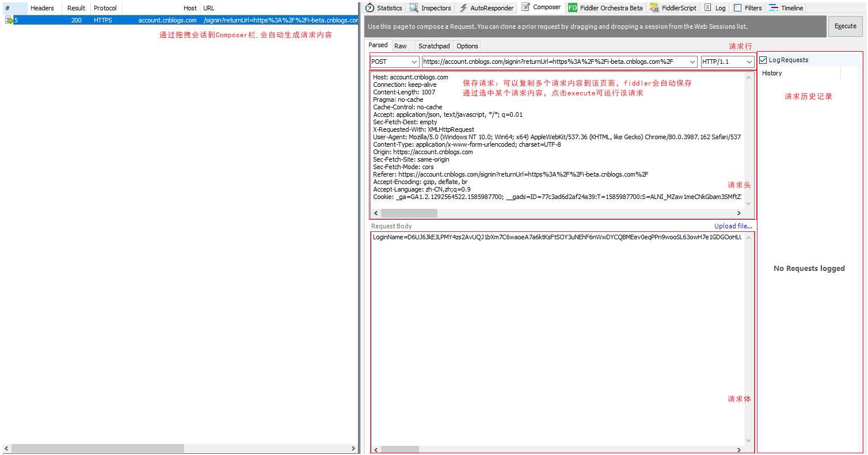
Task: Click the FiddlerScript JS icon
Action: [x=654, y=8]
